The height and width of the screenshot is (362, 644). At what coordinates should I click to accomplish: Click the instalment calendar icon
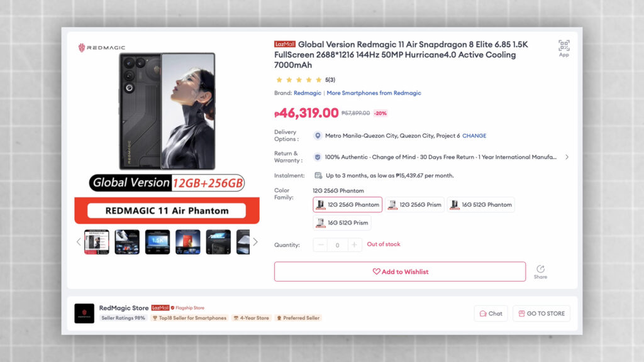coord(318,176)
